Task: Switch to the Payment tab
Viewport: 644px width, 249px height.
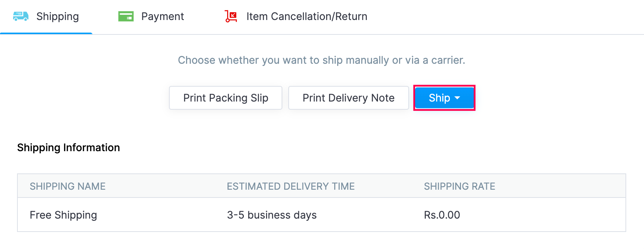Action: click(x=162, y=16)
